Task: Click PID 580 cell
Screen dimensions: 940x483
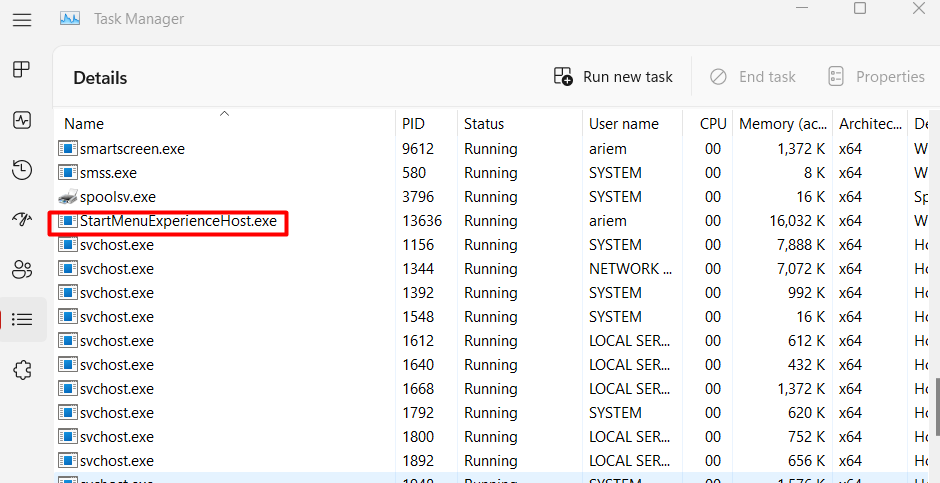Action: click(414, 173)
